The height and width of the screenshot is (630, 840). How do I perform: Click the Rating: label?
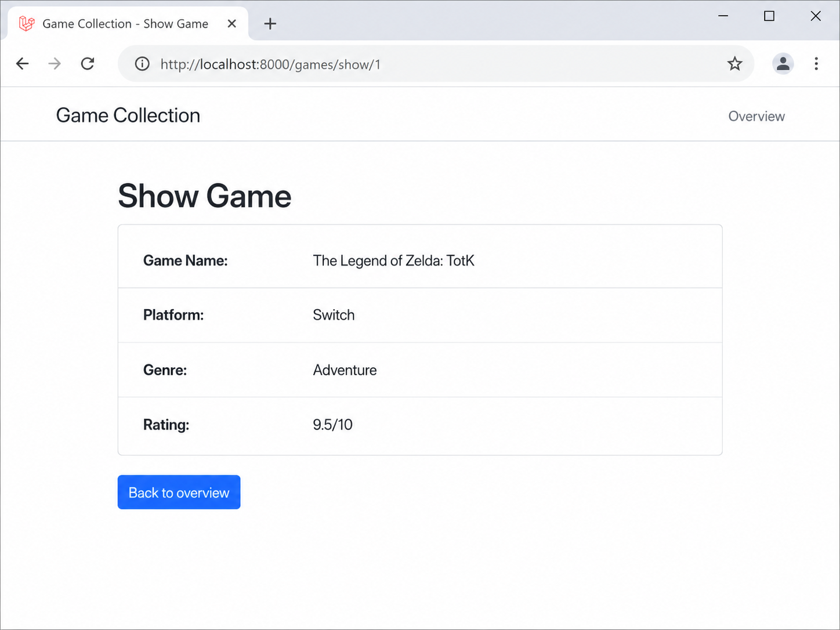[166, 425]
